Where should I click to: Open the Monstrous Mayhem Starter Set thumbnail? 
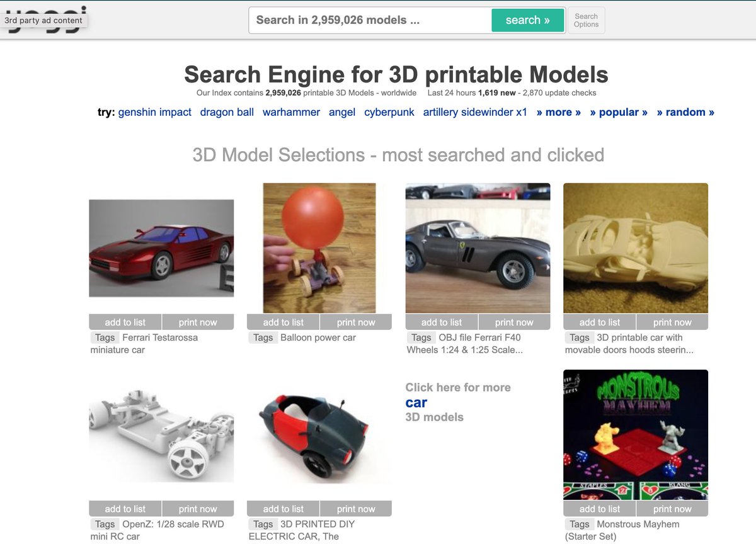(x=636, y=434)
